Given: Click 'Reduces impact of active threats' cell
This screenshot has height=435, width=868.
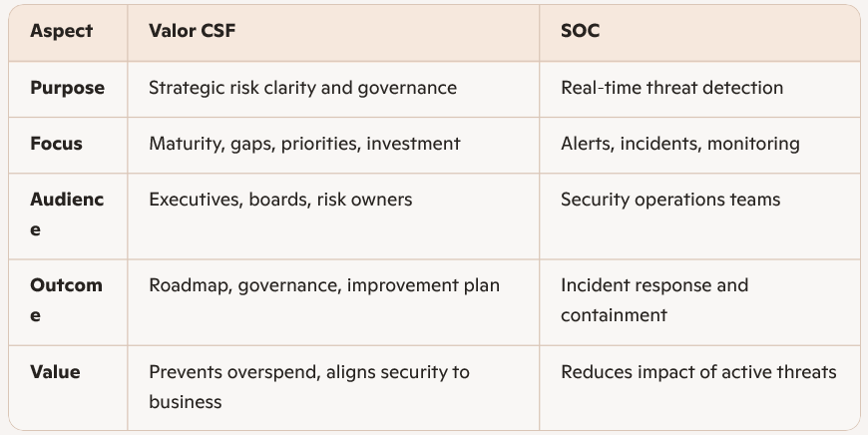Looking at the screenshot, I should (698, 372).
